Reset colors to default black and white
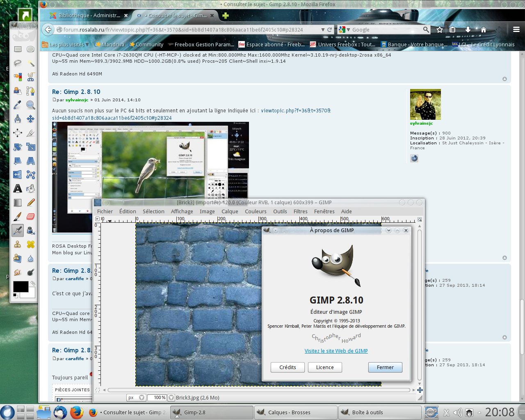 (16, 295)
